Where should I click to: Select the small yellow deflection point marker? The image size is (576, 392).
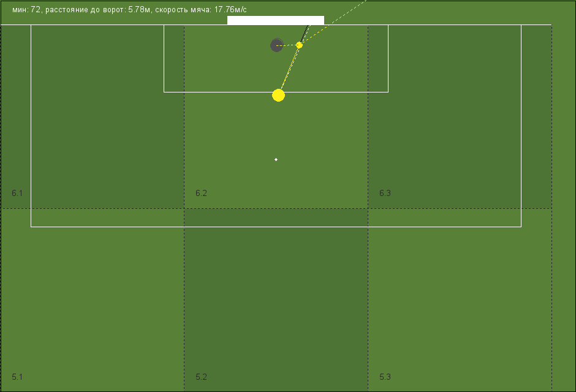pos(299,45)
